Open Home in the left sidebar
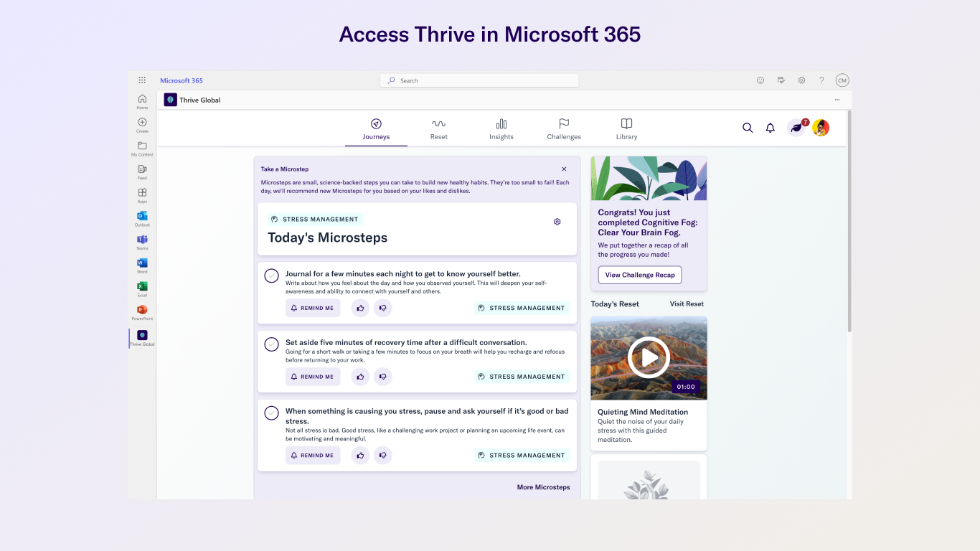 (142, 101)
